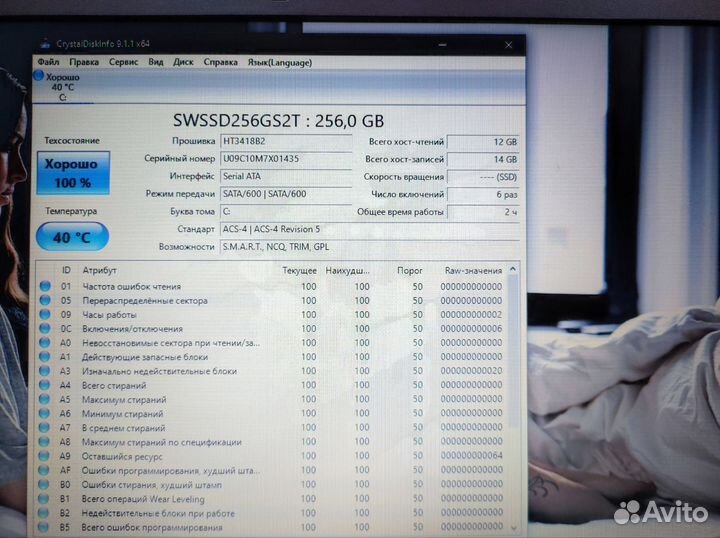Click the Буква тома field C:
This screenshot has width=720, height=538.
coord(286,212)
